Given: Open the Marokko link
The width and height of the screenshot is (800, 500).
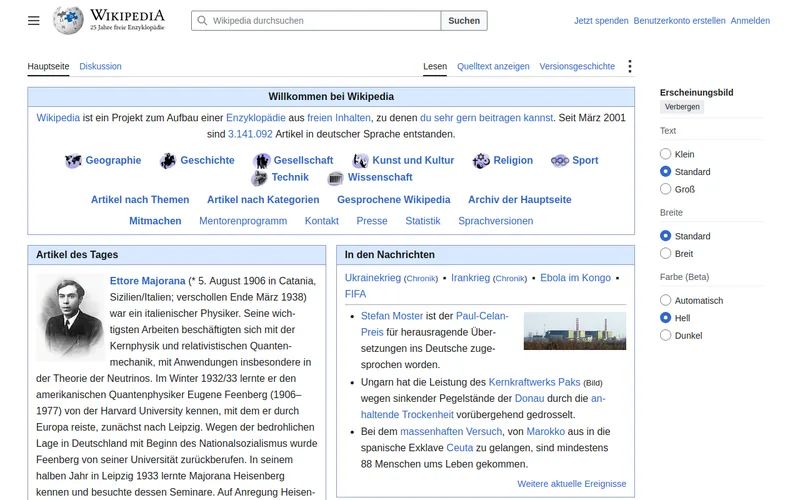Looking at the screenshot, I should 545,432.
